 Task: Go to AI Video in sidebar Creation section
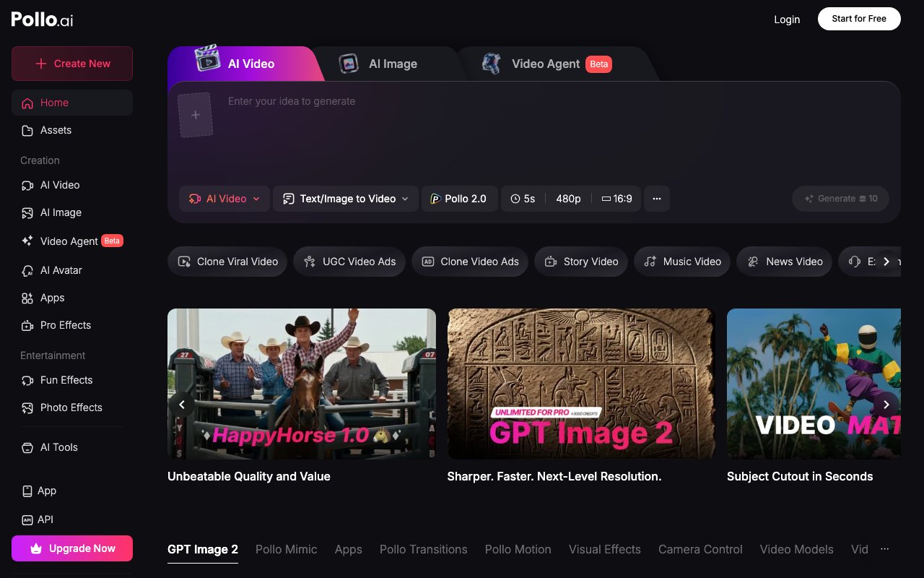coord(72,185)
